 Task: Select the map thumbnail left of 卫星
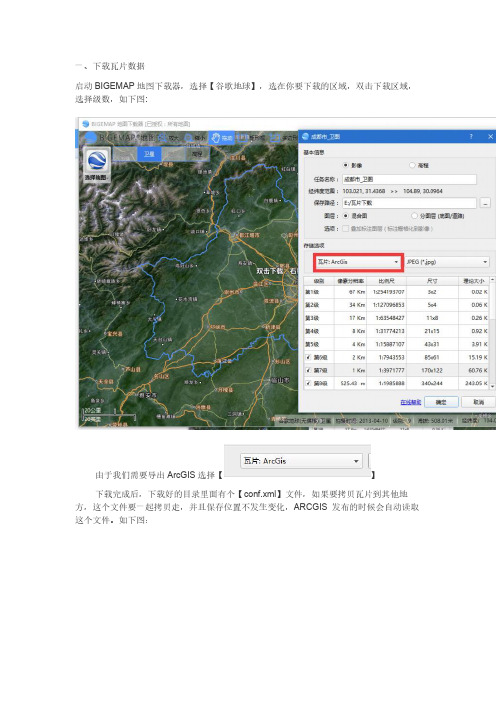point(125,154)
